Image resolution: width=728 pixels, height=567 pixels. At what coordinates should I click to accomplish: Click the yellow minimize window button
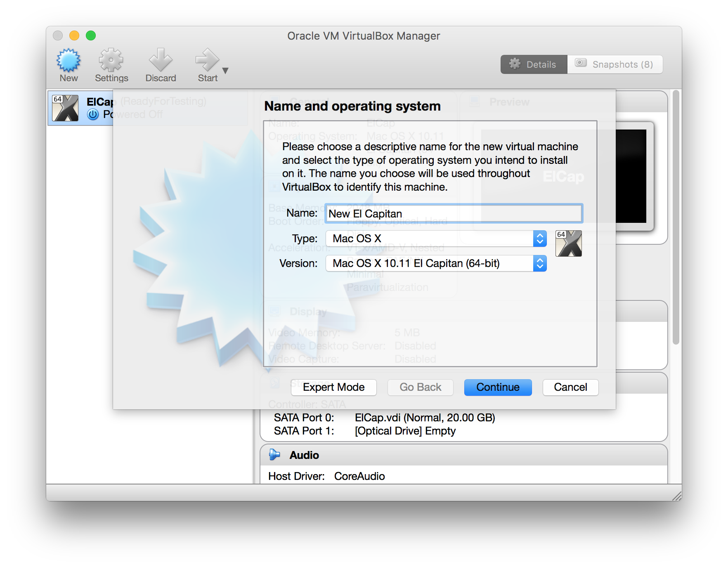pos(74,35)
